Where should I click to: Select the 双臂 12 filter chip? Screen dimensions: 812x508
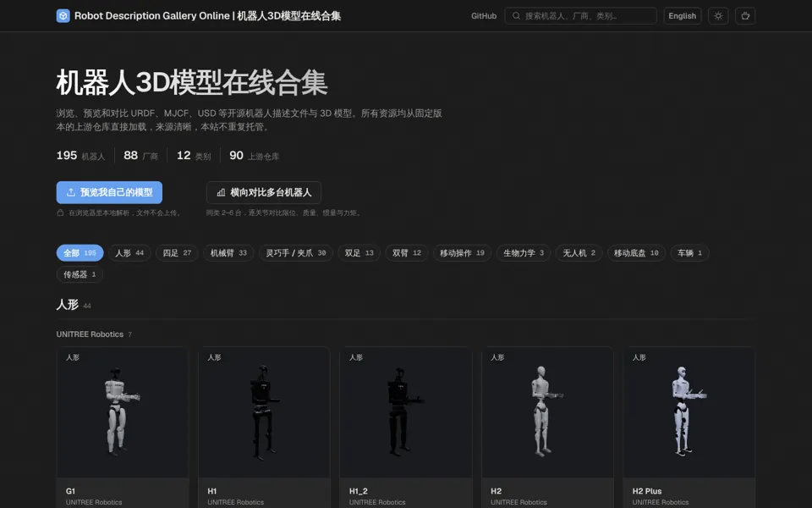(x=407, y=253)
